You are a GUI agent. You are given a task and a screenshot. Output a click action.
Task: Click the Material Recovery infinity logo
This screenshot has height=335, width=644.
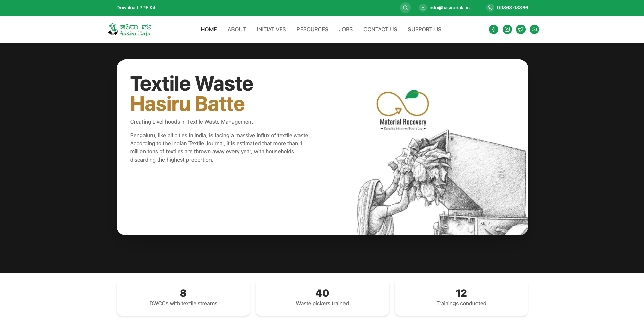coord(403,110)
